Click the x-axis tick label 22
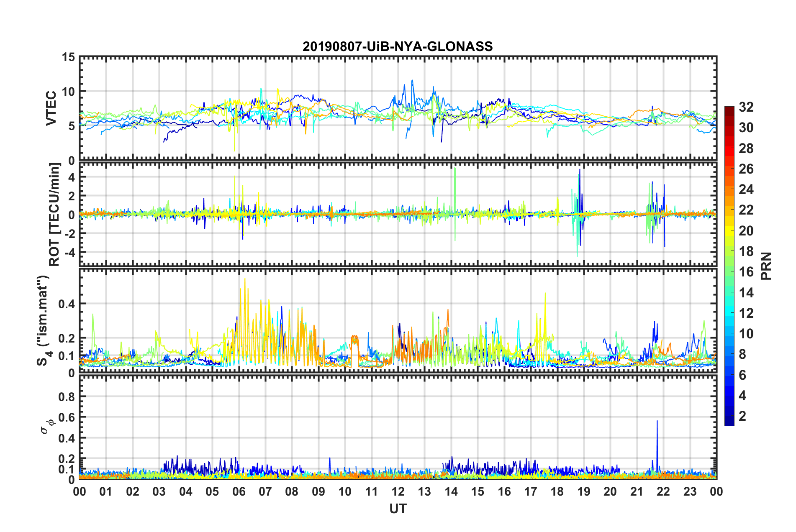The height and width of the screenshot is (532, 796). click(663, 491)
